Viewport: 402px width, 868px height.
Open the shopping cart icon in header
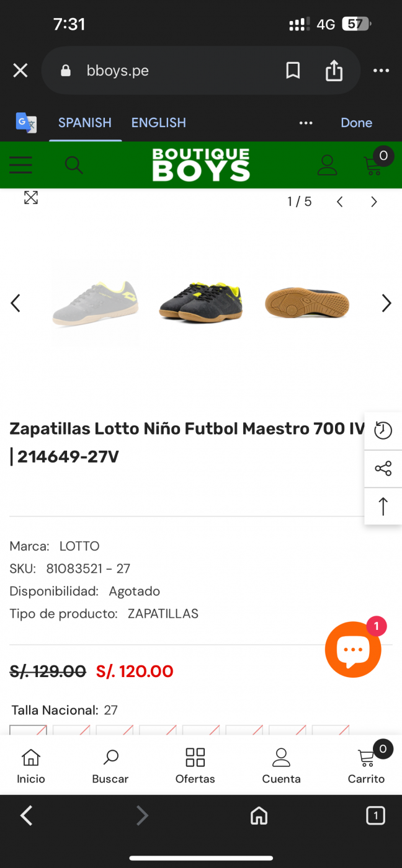pos(373,164)
